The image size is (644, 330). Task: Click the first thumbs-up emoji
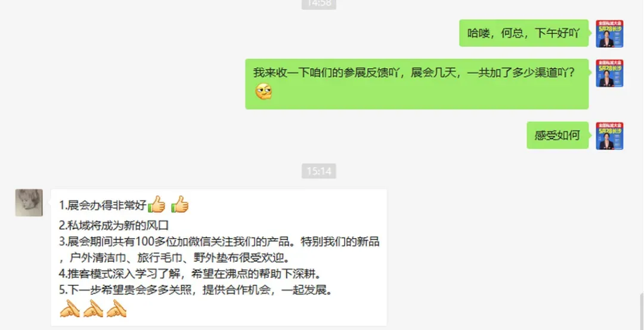click(156, 204)
